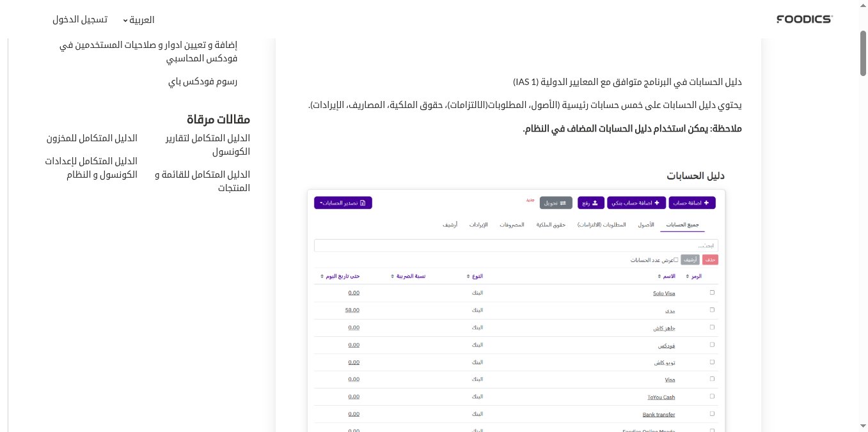Viewport: 868px width, 432px height.
Task: Click the Foodics logo
Action: pyautogui.click(x=804, y=19)
